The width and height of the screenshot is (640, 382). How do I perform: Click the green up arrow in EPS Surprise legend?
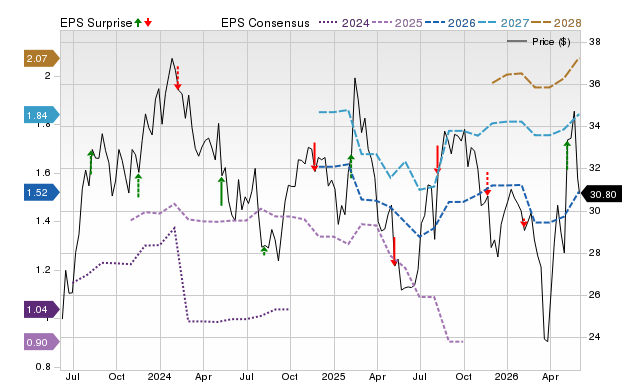point(138,23)
